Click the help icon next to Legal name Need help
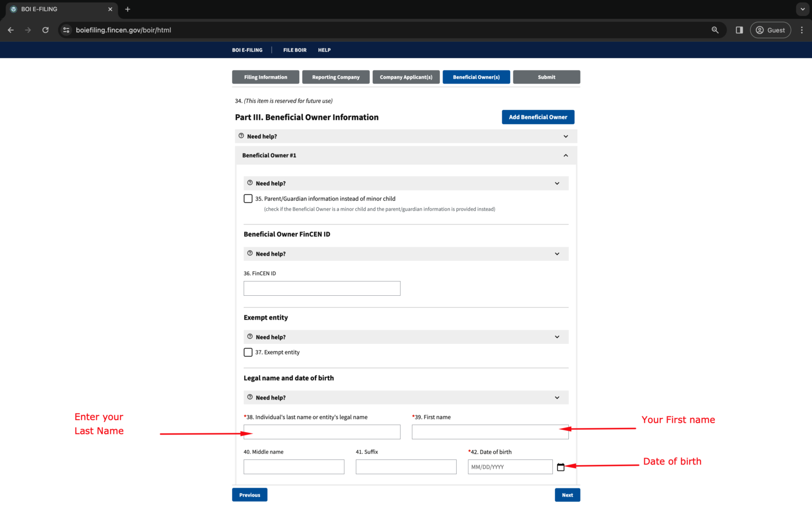Image resolution: width=812 pixels, height=508 pixels. [250, 397]
